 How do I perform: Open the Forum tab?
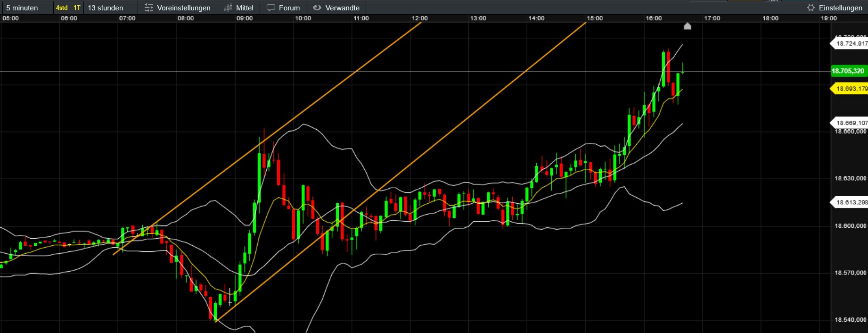click(289, 8)
